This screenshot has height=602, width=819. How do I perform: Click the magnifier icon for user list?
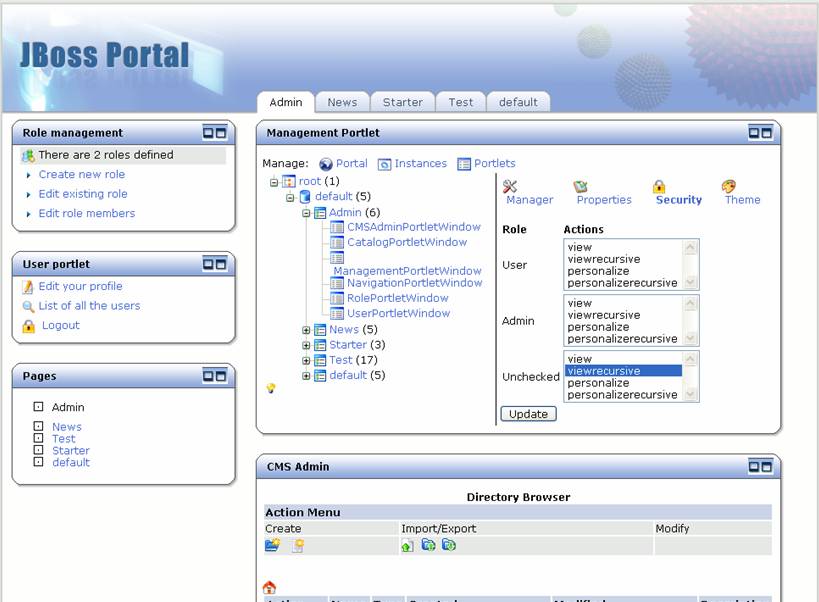(28, 306)
